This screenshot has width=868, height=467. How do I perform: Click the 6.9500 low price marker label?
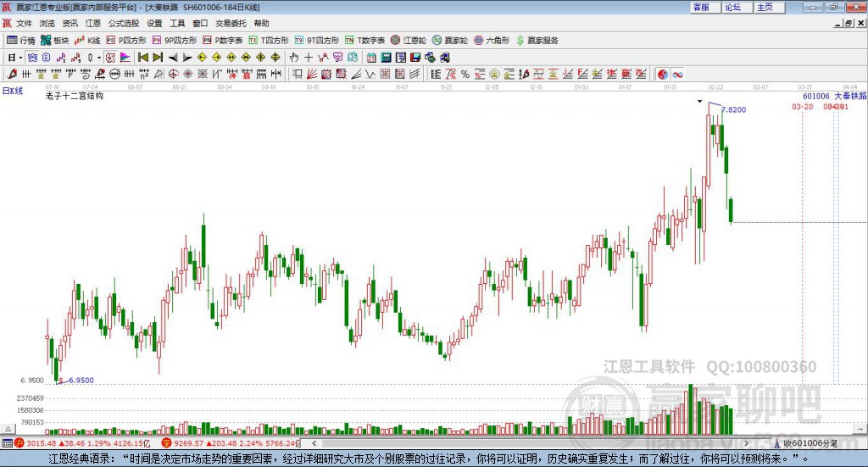pyautogui.click(x=81, y=381)
